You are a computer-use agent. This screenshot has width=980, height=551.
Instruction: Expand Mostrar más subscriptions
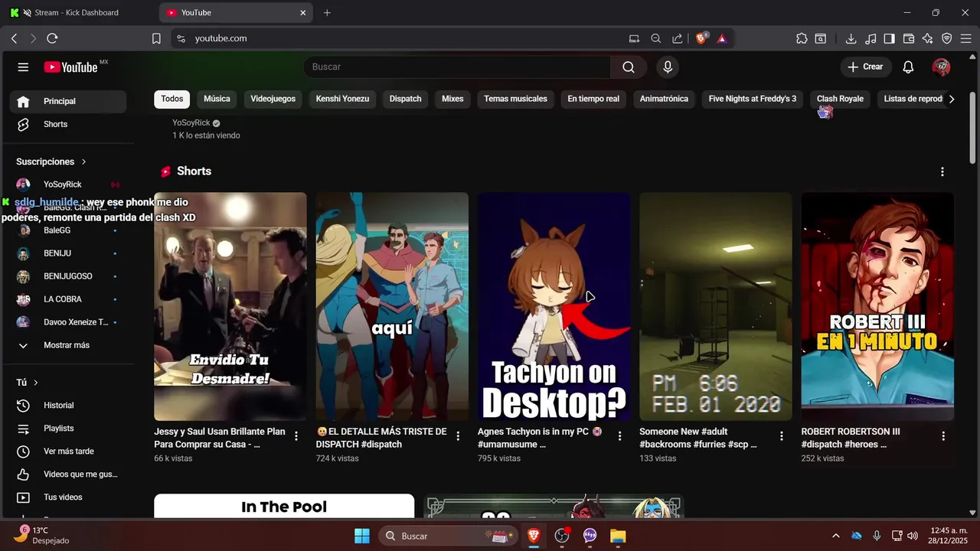coord(68,345)
